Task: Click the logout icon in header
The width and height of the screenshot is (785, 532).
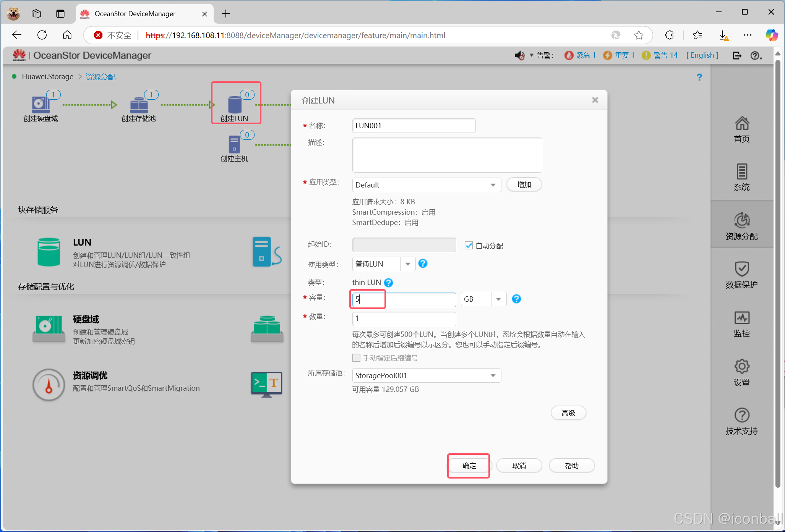Action: (737, 55)
